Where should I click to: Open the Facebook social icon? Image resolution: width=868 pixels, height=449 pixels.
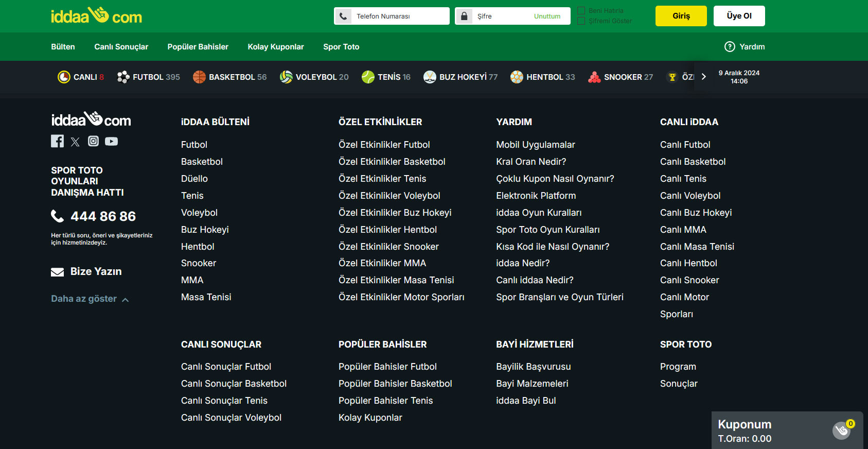click(58, 141)
